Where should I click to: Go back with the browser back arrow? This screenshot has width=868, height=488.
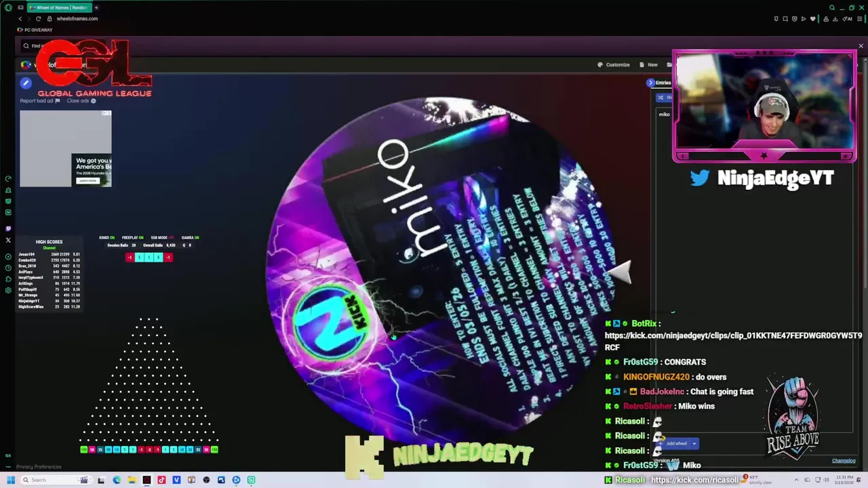point(20,19)
